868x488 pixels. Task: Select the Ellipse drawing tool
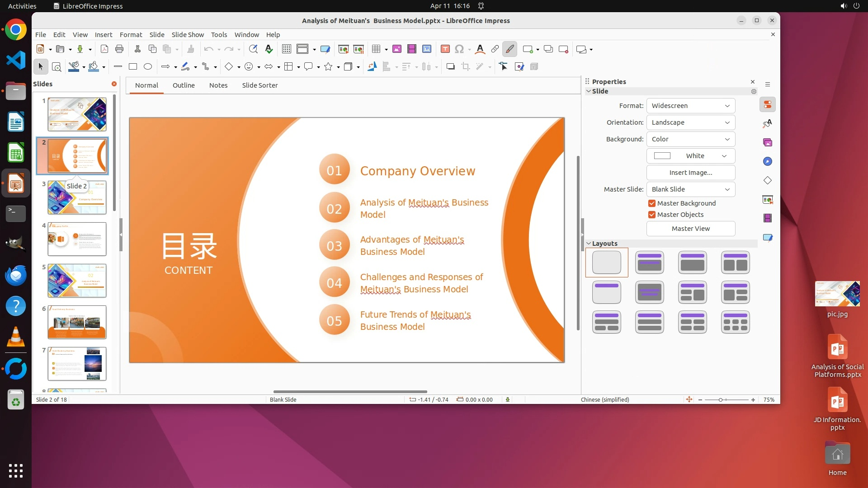click(x=148, y=67)
